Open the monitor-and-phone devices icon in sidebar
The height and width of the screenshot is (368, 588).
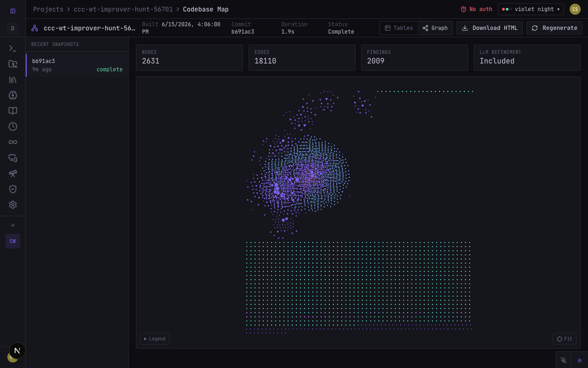[13, 158]
